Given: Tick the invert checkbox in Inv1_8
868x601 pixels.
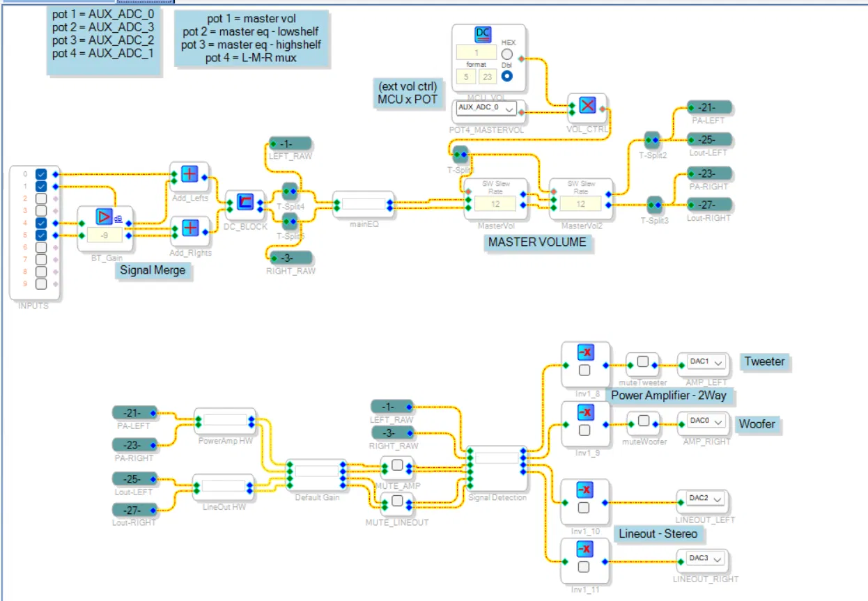Looking at the screenshot, I should [585, 371].
